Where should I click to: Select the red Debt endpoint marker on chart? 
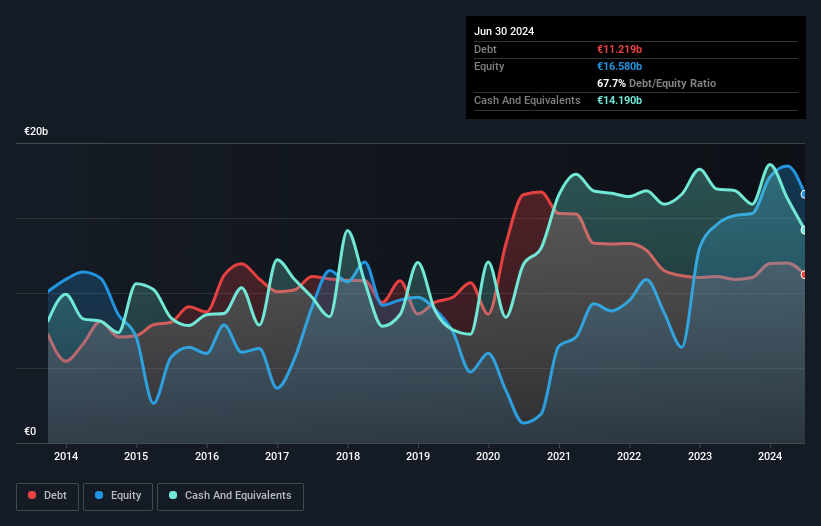point(804,275)
